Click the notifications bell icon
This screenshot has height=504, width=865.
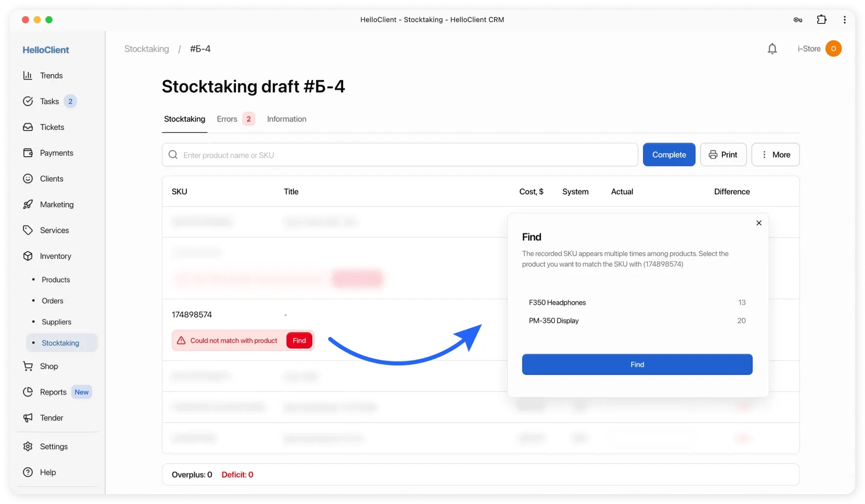(772, 49)
